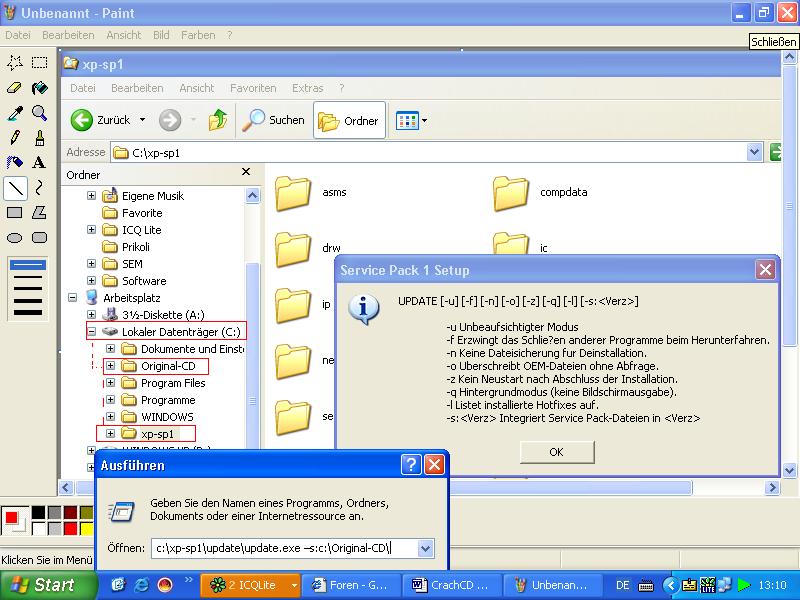800x600 pixels.
Task: Click the grey forward arrow in Explorer
Action: pyautogui.click(x=170, y=120)
